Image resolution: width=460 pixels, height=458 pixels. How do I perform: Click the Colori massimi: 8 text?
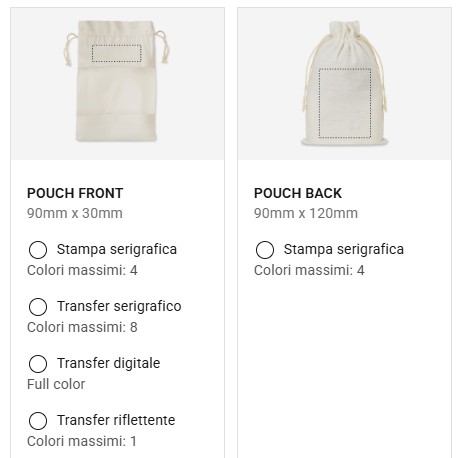point(82,327)
